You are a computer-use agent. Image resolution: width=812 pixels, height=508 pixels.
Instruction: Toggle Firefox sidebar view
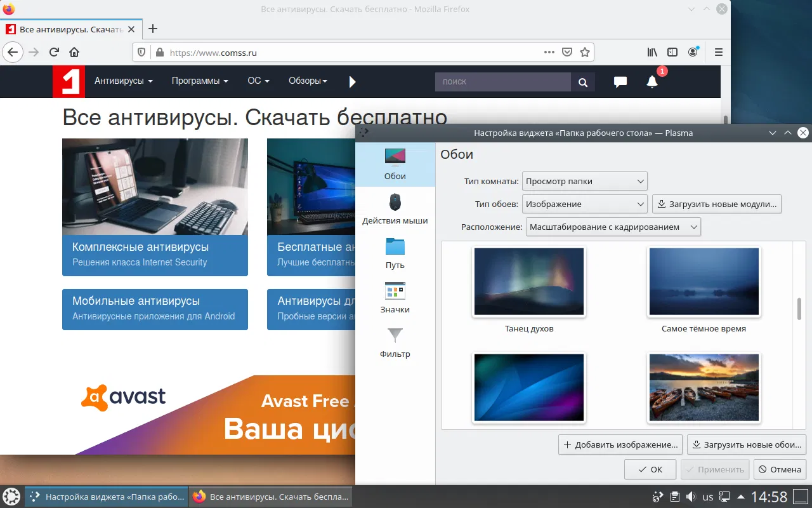[x=672, y=53]
